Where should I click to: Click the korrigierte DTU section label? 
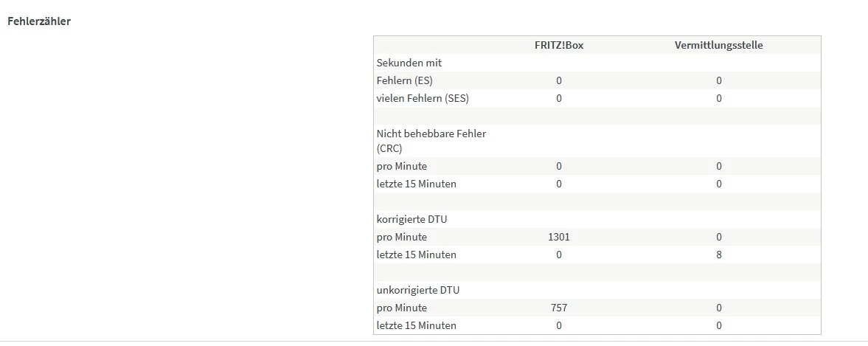(x=412, y=219)
